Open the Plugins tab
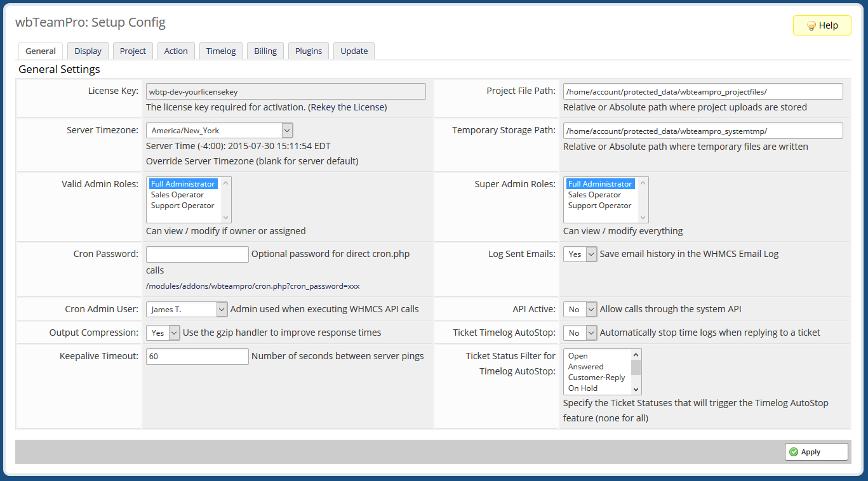The width and height of the screenshot is (868, 481). click(x=308, y=51)
